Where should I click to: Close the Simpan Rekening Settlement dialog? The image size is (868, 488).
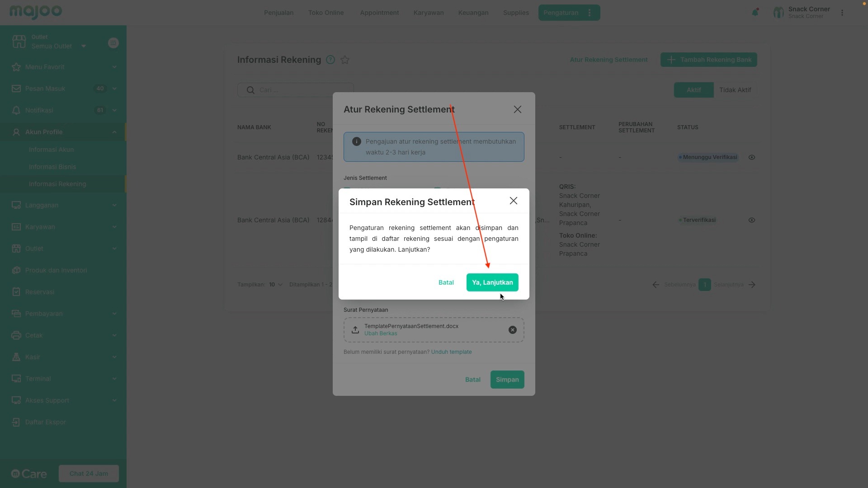(x=513, y=201)
